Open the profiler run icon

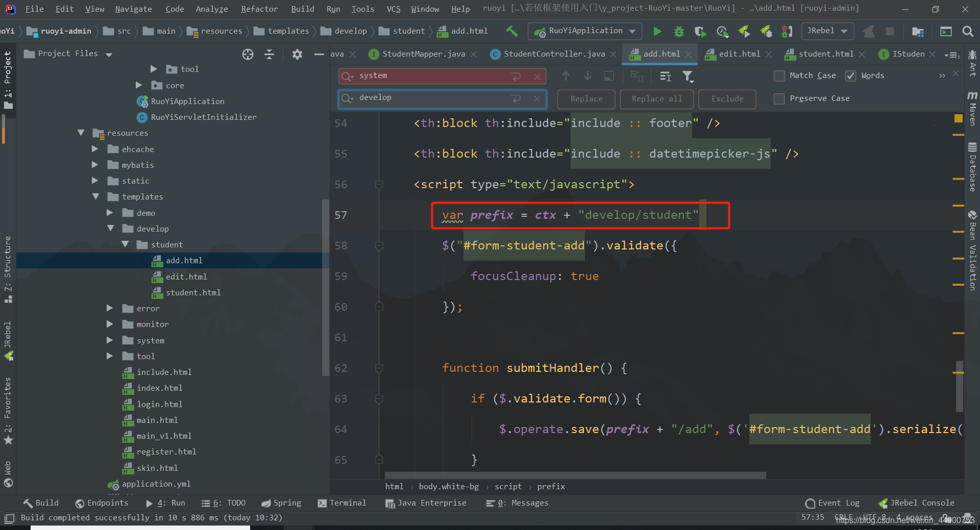[722, 32]
